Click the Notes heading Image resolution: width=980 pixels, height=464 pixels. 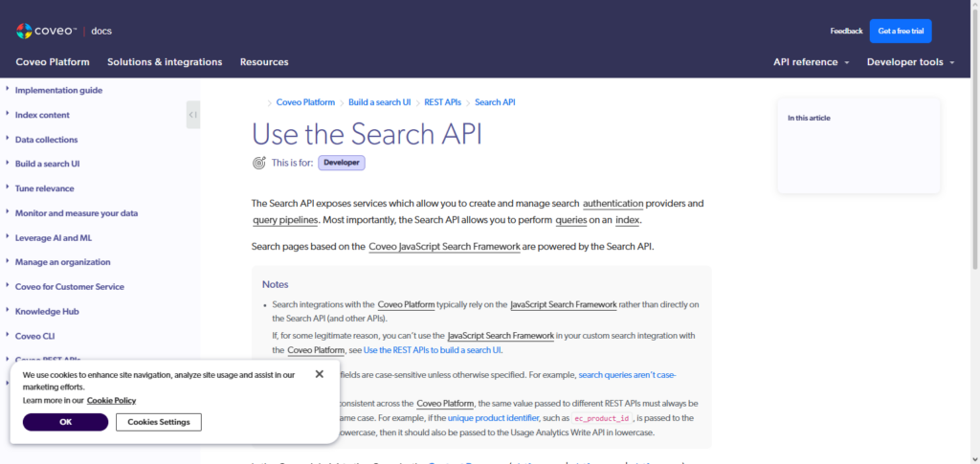pyautogui.click(x=275, y=284)
